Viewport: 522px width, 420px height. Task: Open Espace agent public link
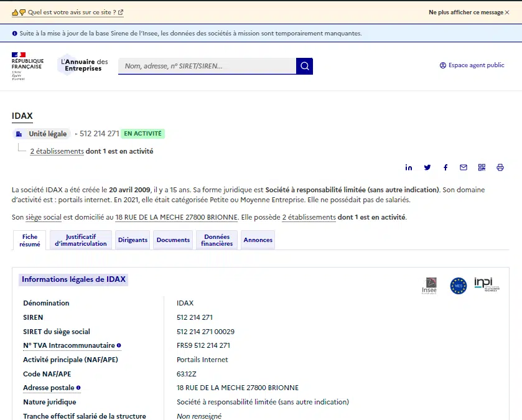[x=472, y=65]
